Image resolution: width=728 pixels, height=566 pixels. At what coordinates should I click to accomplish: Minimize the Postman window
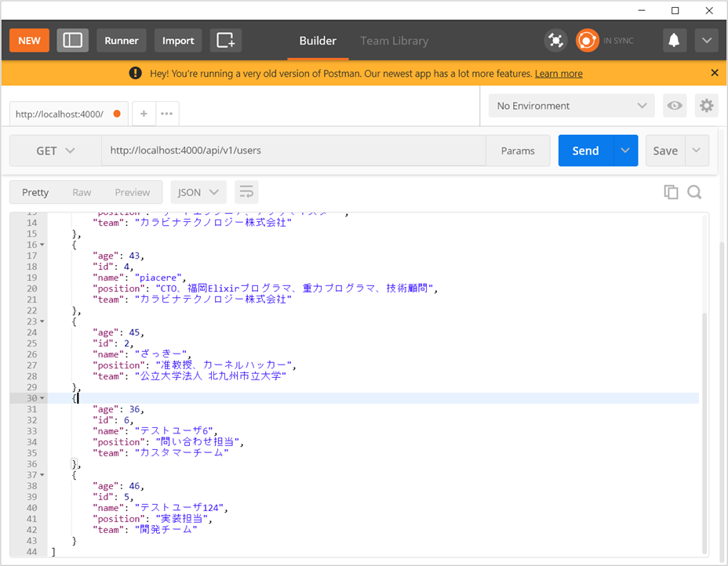pyautogui.click(x=642, y=10)
